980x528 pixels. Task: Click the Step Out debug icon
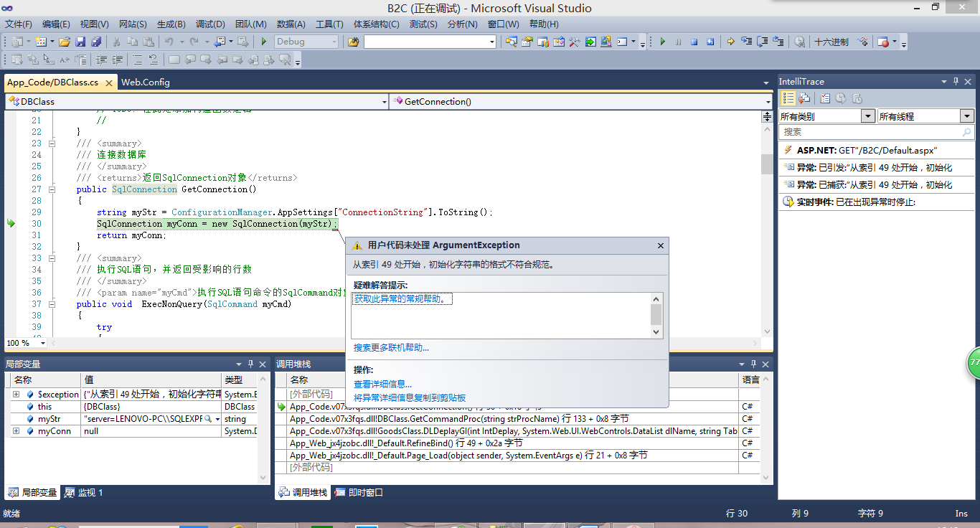click(x=779, y=42)
